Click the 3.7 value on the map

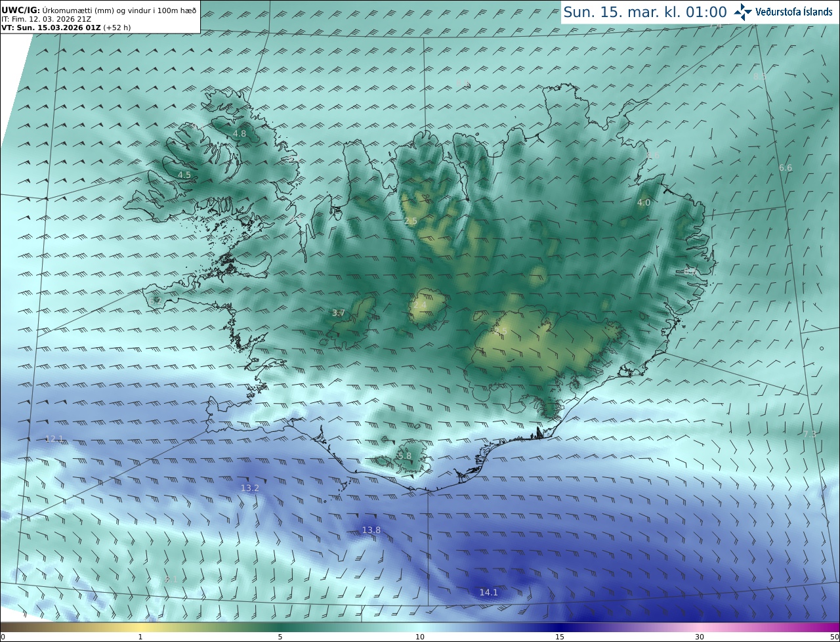339,313
